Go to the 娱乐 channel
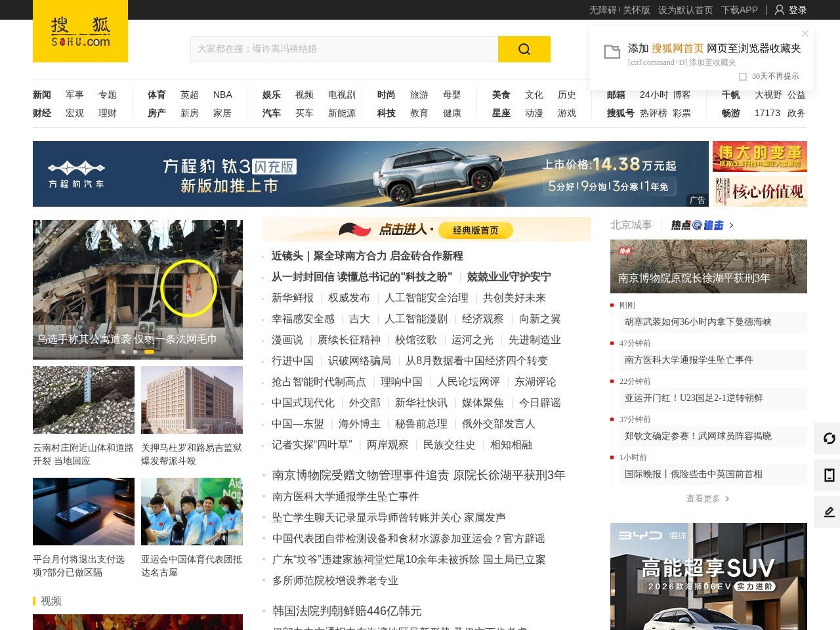This screenshot has width=840, height=630. click(272, 94)
